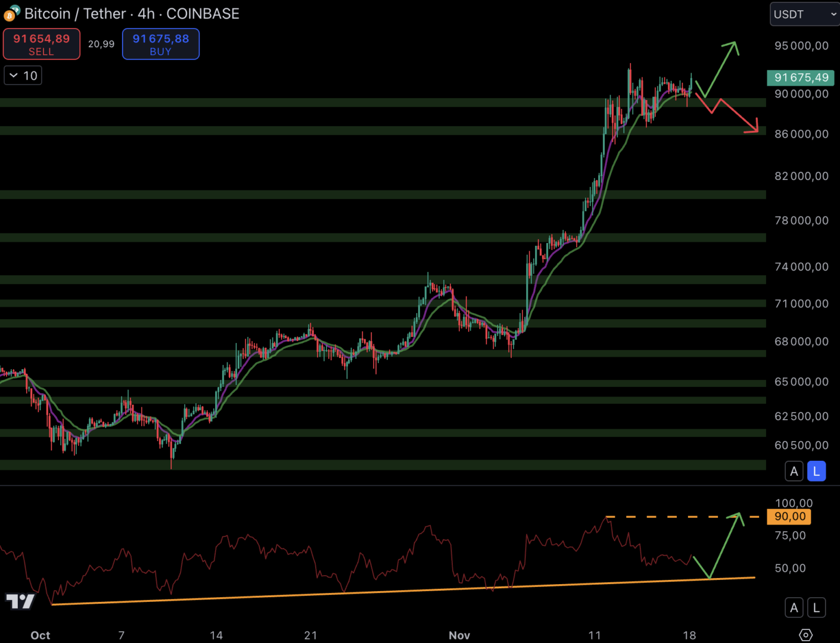This screenshot has width=840, height=643.
Task: Click the green 91675,49 current price label
Action: [x=801, y=77]
